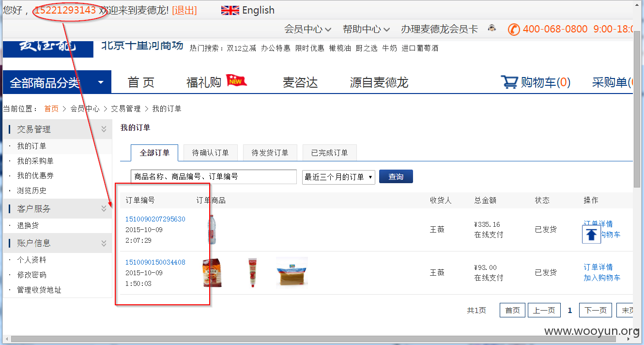
Task: Click the order search input field
Action: [x=214, y=177]
